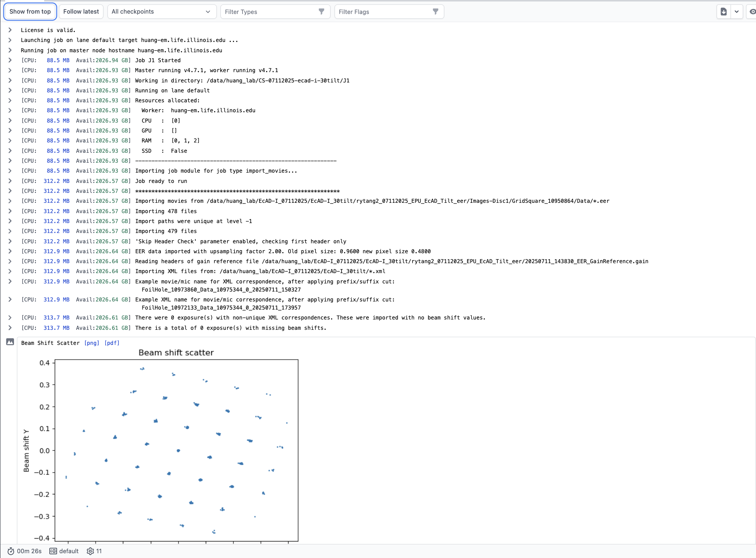Enable Follow latest mode
The image size is (756, 558).
click(x=81, y=12)
